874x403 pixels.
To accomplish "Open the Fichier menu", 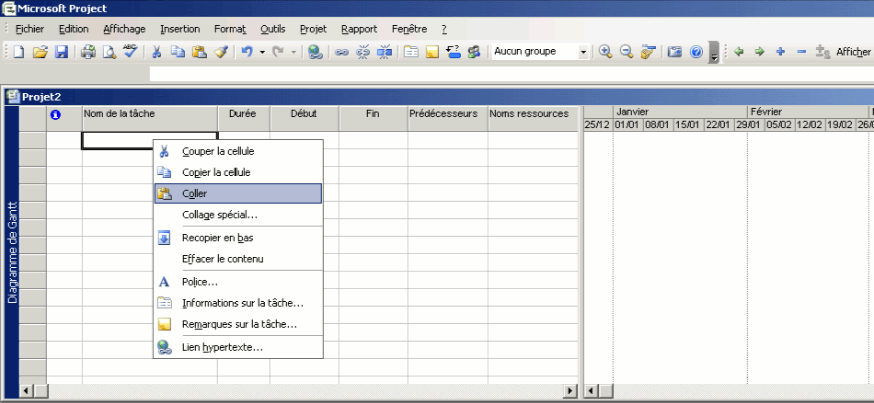I will tap(30, 29).
